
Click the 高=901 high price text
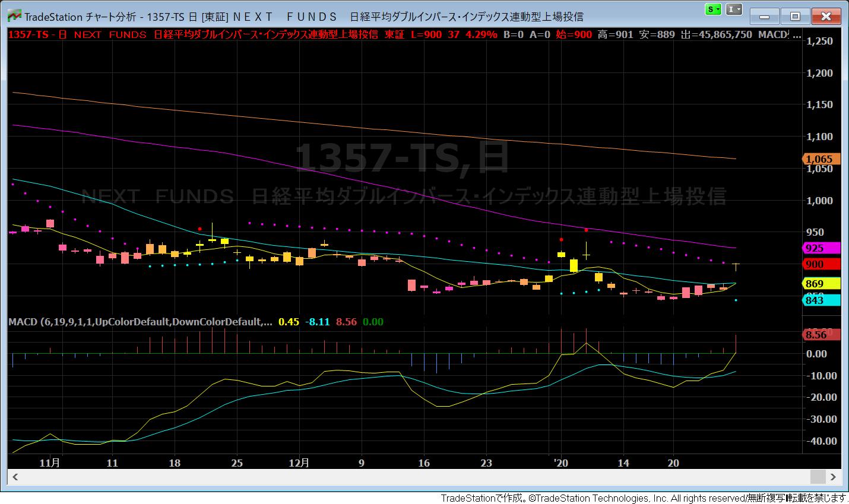[616, 34]
